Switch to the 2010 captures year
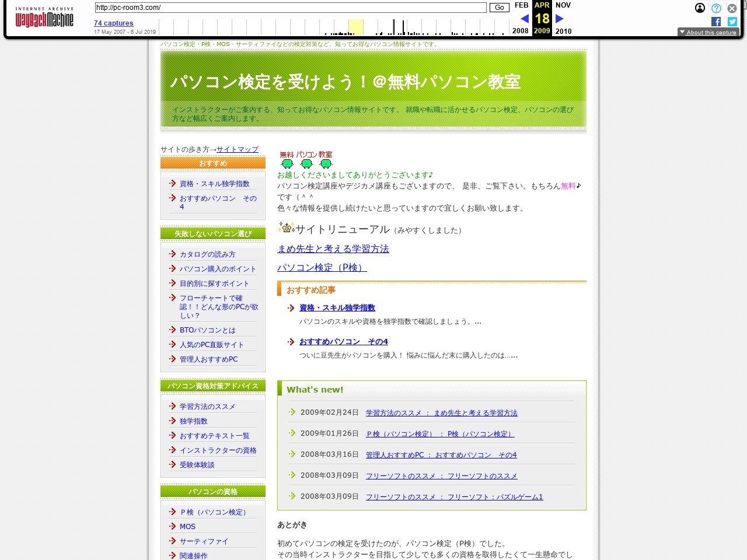 pos(563,32)
